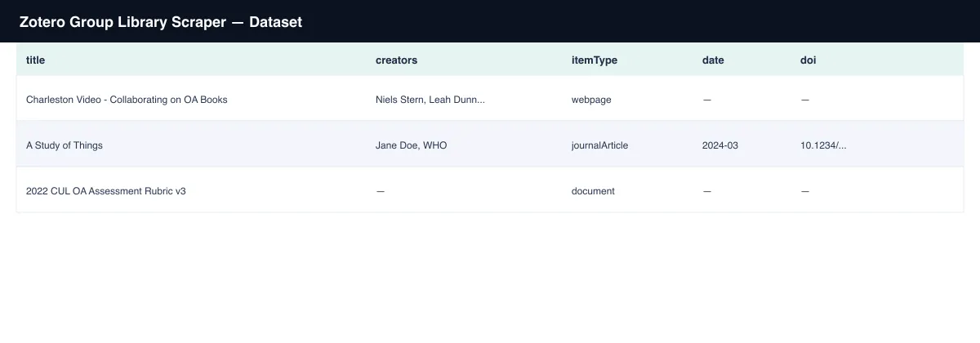Image resolution: width=980 pixels, height=343 pixels.
Task: Click the "creators" column header
Action: pos(396,60)
